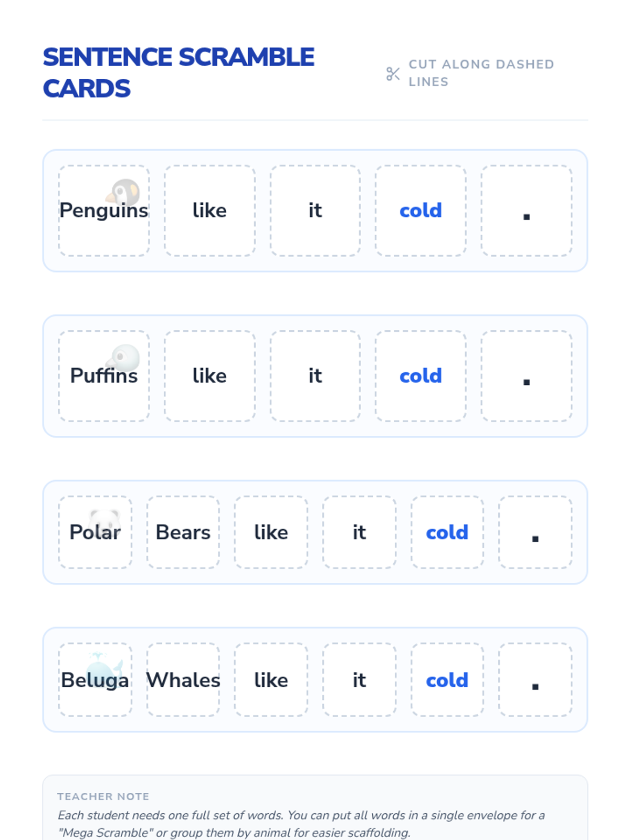
Task: Click the scissors cut icon
Action: [393, 73]
